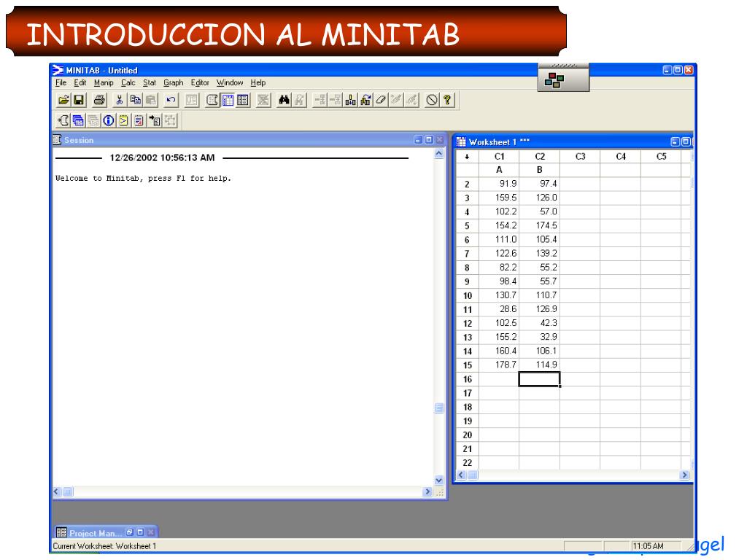Open the Stat menu

(x=150, y=83)
